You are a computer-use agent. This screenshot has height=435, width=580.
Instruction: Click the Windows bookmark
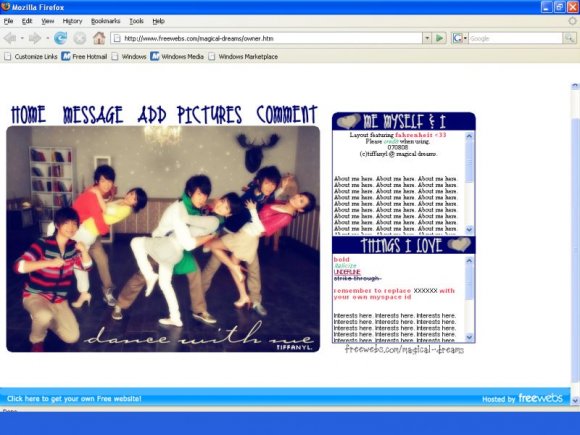click(x=129, y=57)
